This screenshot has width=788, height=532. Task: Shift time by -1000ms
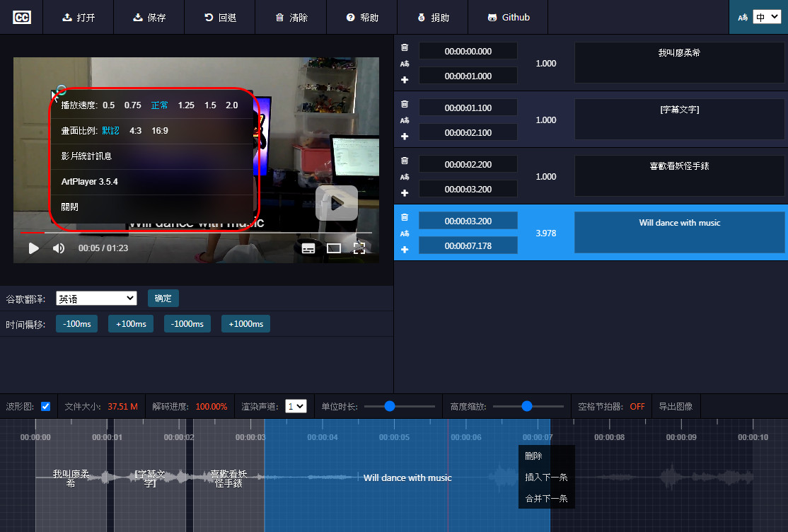pyautogui.click(x=187, y=324)
